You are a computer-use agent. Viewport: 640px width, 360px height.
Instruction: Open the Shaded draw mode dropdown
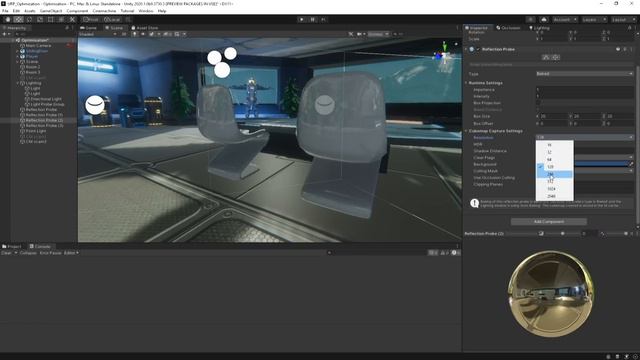(98, 34)
